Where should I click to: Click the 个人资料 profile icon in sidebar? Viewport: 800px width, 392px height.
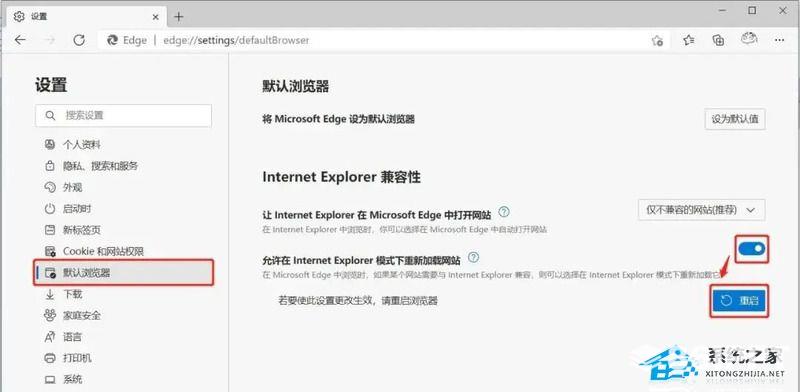[49, 144]
